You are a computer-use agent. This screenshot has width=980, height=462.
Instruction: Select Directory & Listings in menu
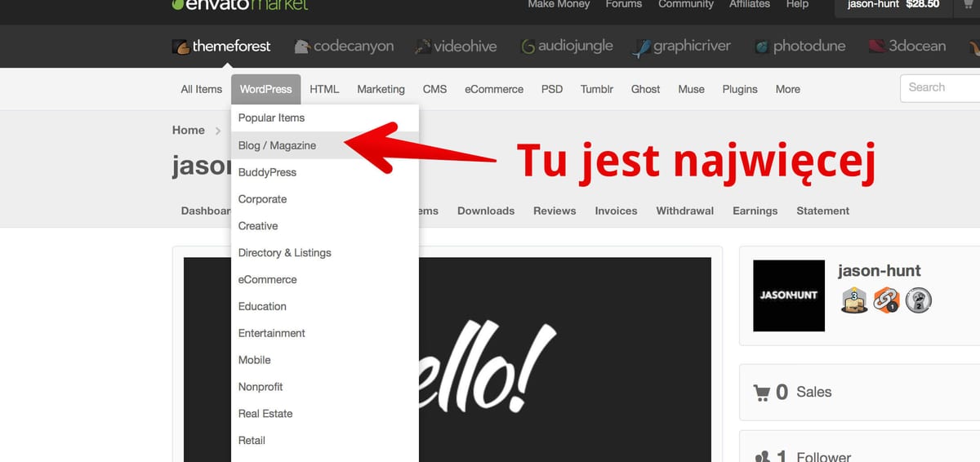click(325, 253)
